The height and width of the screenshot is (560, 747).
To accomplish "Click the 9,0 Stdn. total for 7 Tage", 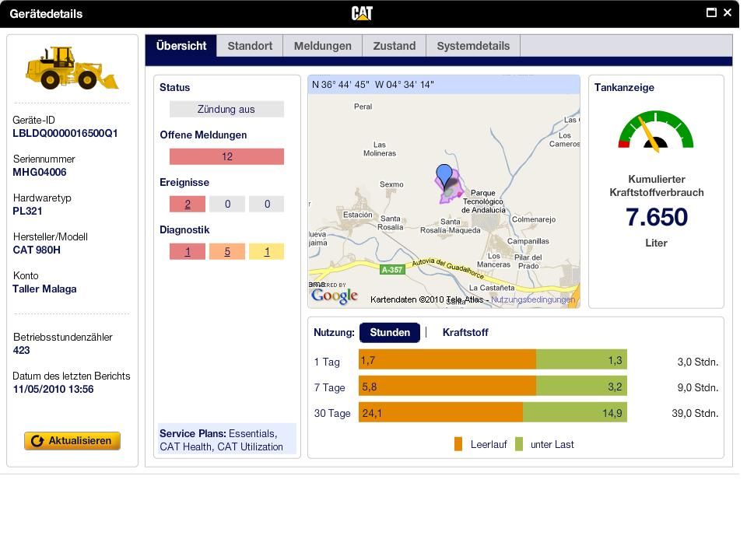I will click(697, 387).
